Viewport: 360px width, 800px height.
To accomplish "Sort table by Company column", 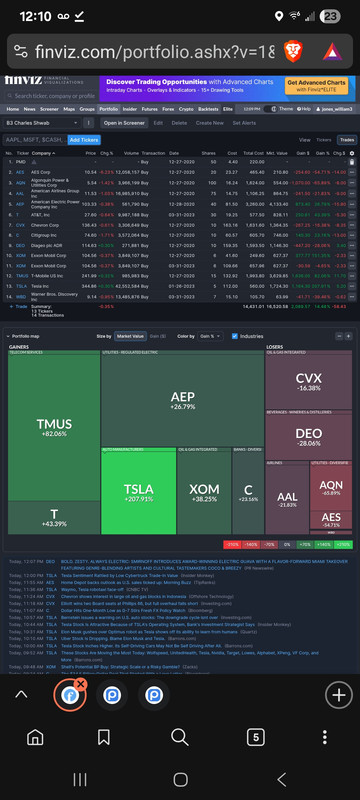I will (42, 153).
